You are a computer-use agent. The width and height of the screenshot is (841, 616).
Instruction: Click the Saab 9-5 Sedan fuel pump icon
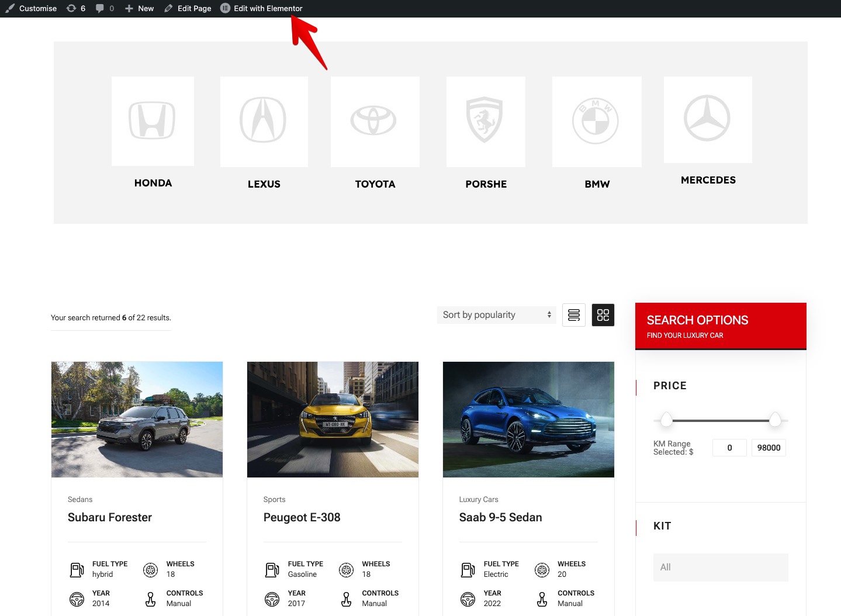click(468, 570)
